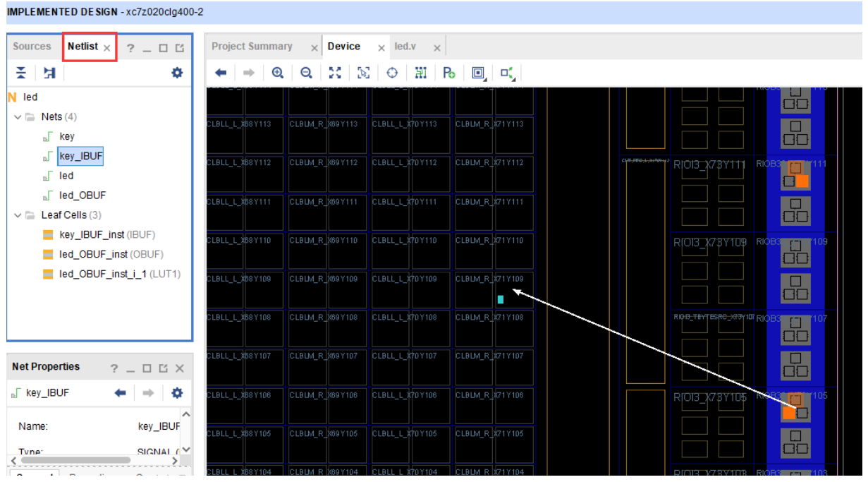
Task: Click Collapse All icon in Netlist panel
Action: click(x=21, y=73)
